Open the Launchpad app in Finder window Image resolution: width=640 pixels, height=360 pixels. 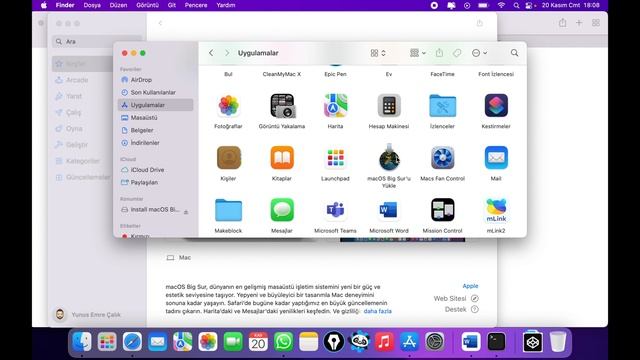(336, 158)
